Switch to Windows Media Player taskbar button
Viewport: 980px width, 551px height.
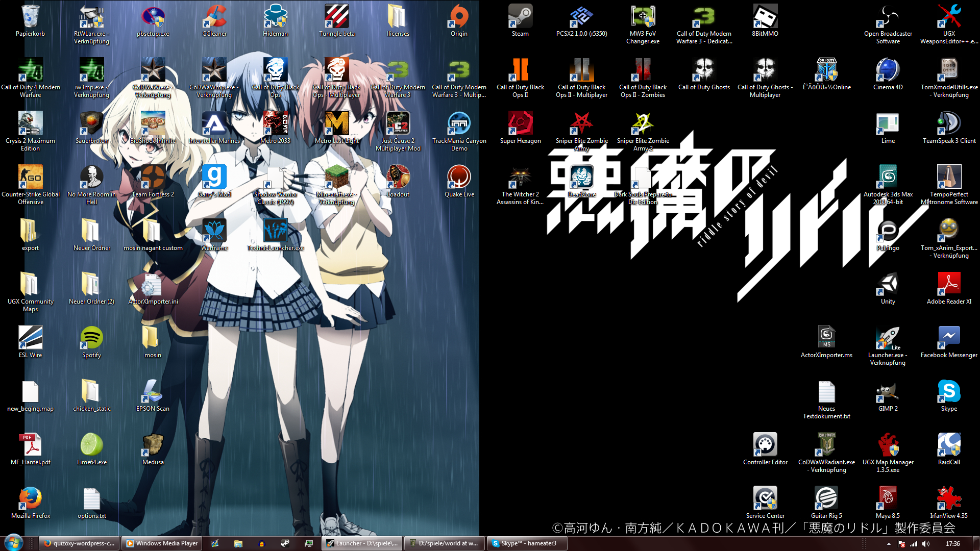(x=161, y=543)
